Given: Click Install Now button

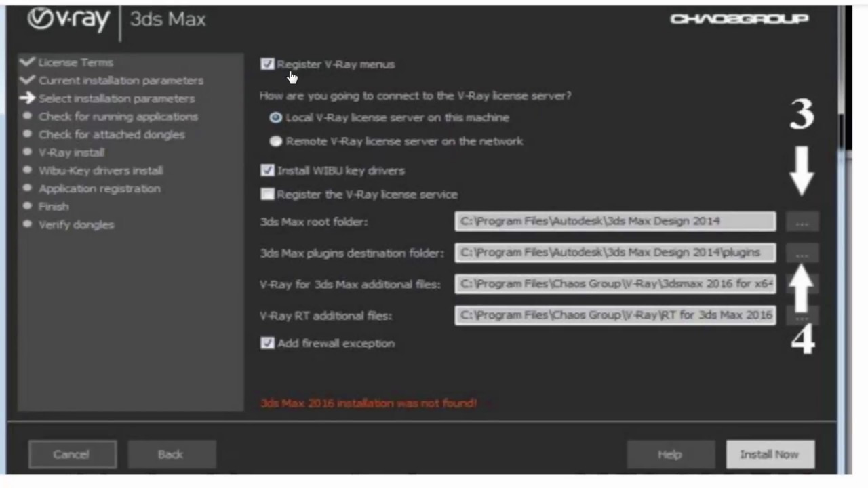Looking at the screenshot, I should click(x=770, y=454).
